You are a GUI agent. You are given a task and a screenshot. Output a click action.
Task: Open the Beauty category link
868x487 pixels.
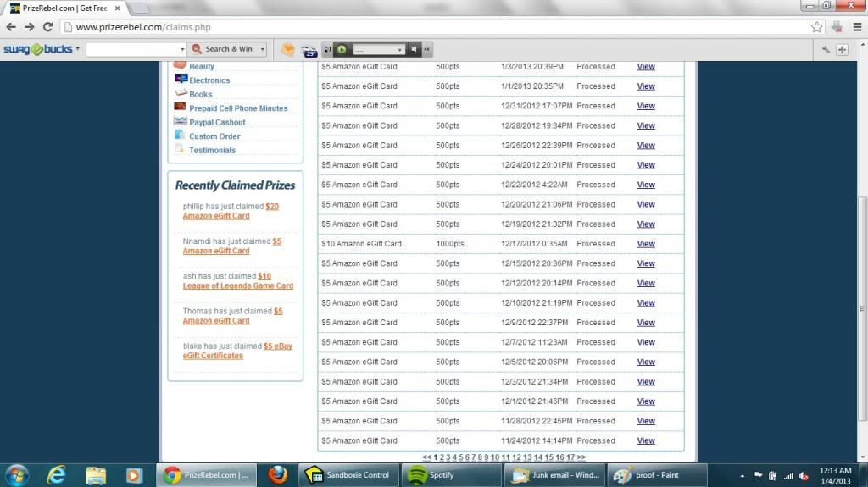tap(202, 66)
